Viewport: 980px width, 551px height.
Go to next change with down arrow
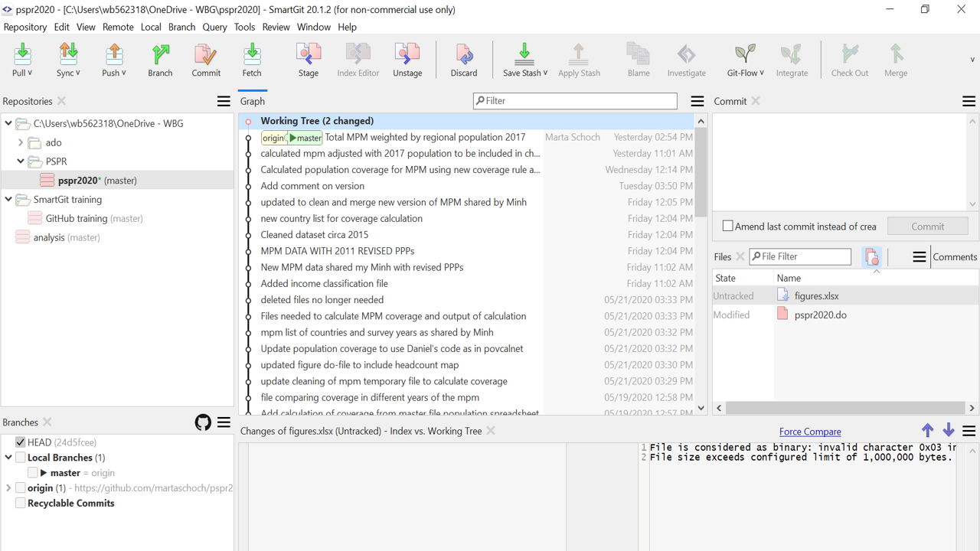[x=949, y=431]
